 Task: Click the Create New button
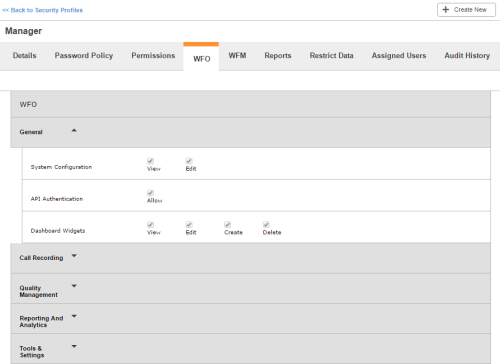[466, 10]
